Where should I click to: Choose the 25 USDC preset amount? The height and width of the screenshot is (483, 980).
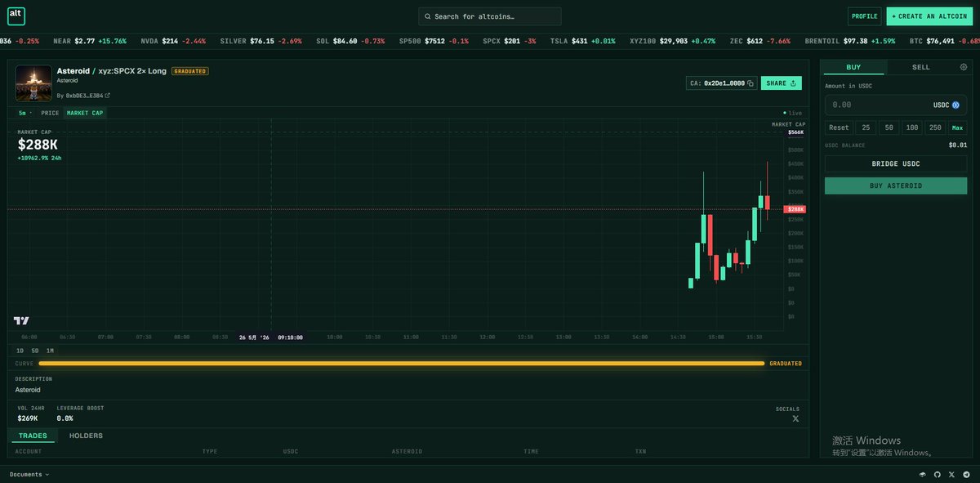(x=865, y=127)
